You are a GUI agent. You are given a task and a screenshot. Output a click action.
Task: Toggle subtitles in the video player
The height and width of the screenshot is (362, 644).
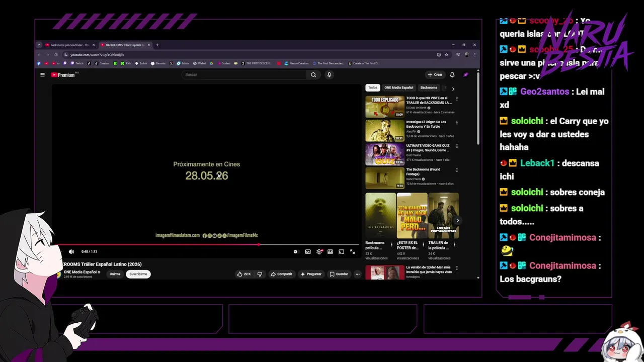tap(308, 251)
